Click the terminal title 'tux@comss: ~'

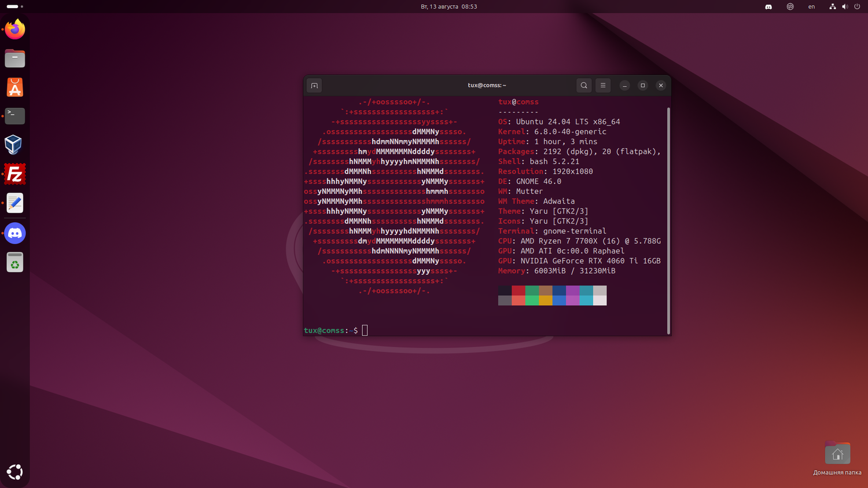point(487,86)
